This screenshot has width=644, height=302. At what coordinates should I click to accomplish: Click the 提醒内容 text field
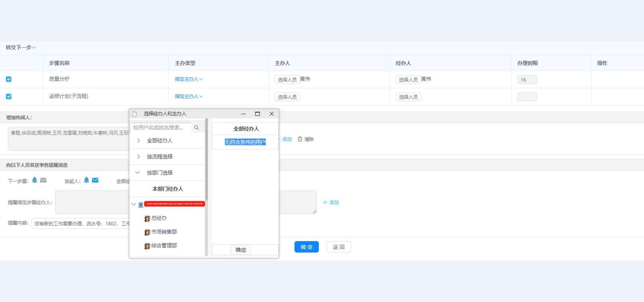[x=80, y=224]
